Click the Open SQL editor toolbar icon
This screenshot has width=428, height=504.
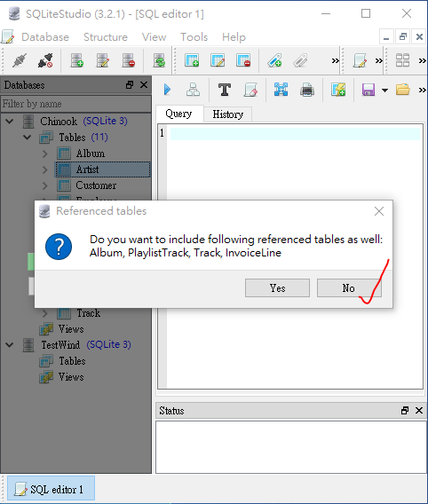pos(360,60)
